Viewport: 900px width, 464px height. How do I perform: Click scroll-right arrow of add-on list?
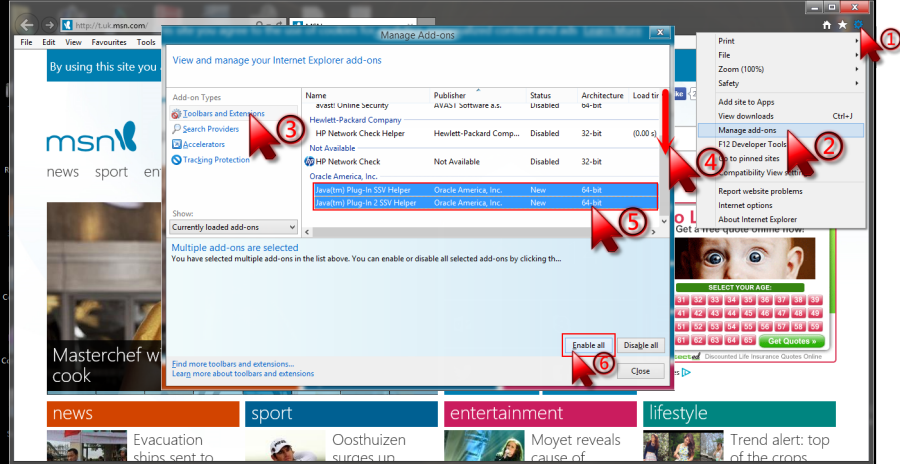(x=653, y=232)
